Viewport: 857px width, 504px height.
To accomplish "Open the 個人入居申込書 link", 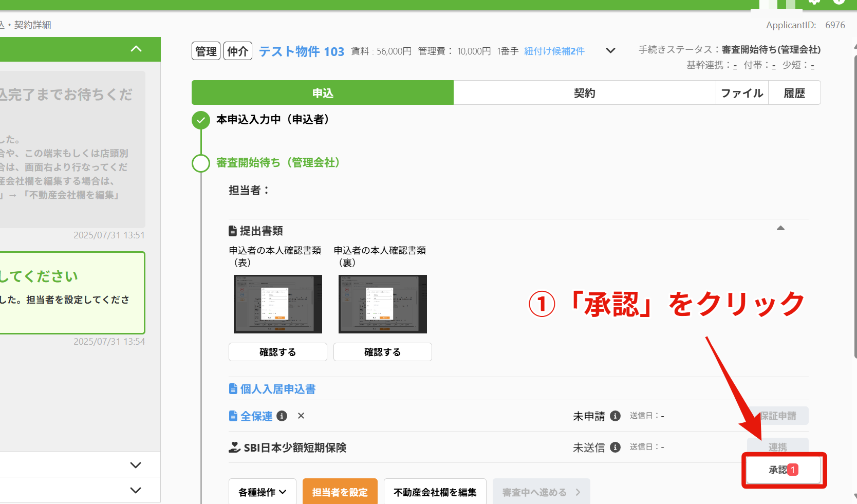I will point(278,389).
